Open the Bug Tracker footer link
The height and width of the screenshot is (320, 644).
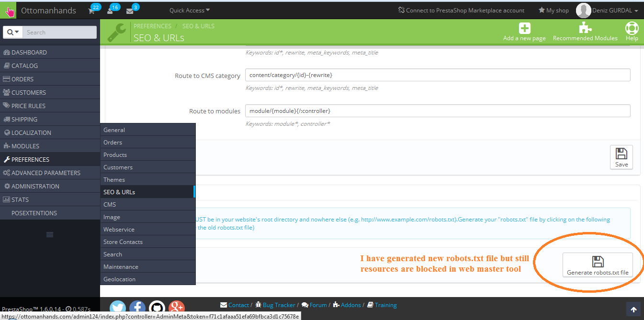coord(275,305)
